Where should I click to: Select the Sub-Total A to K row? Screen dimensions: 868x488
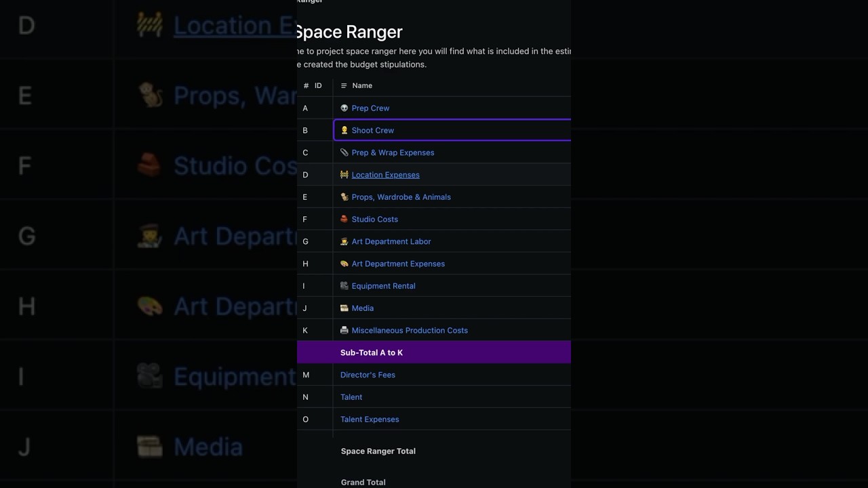coord(434,352)
